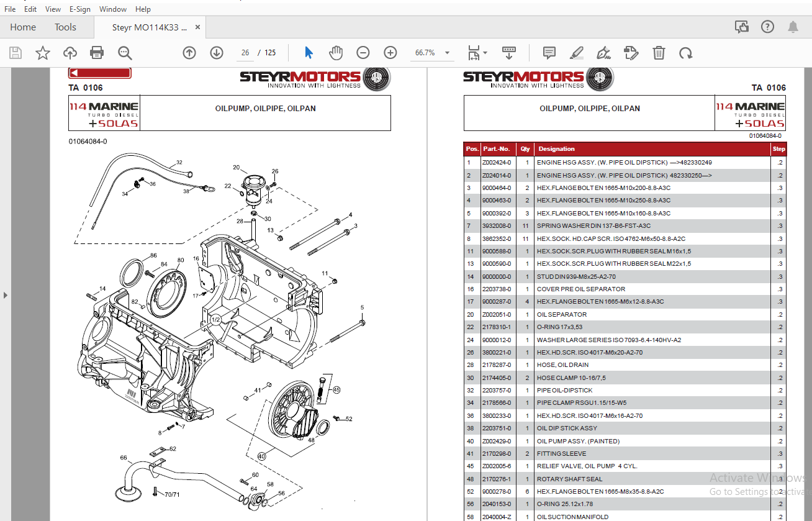Choose the hand pan tool
Screen dimensions: 812x521
(x=336, y=53)
